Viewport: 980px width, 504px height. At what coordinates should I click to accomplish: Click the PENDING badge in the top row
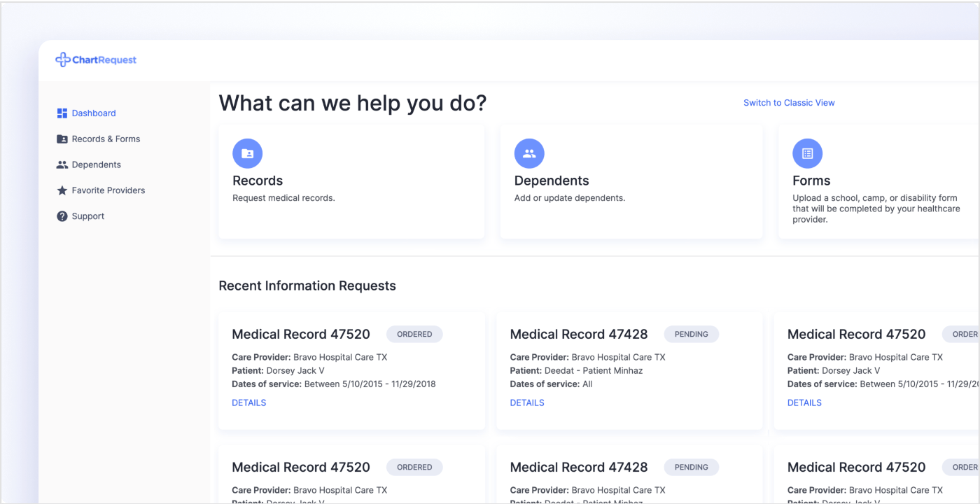[691, 335]
